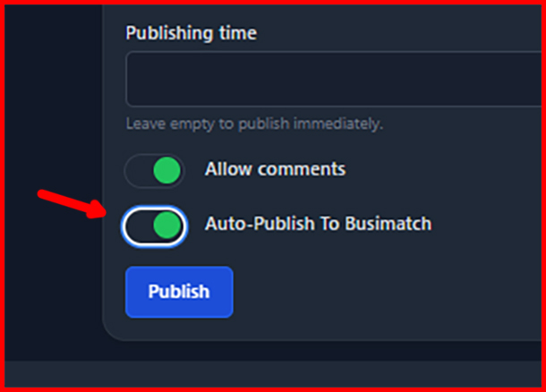
Task: Click the green knob in Auto-Publish toggle
Action: pyautogui.click(x=166, y=226)
